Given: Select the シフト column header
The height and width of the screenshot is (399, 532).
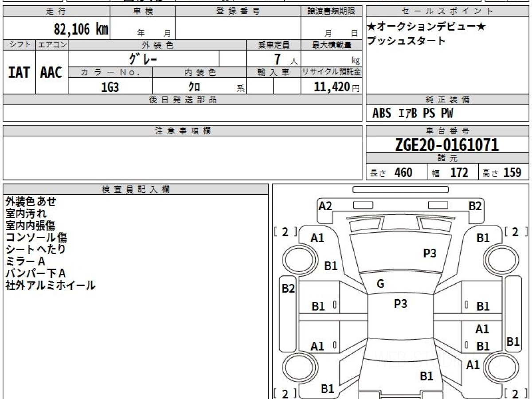Looking at the screenshot, I should tap(19, 45).
